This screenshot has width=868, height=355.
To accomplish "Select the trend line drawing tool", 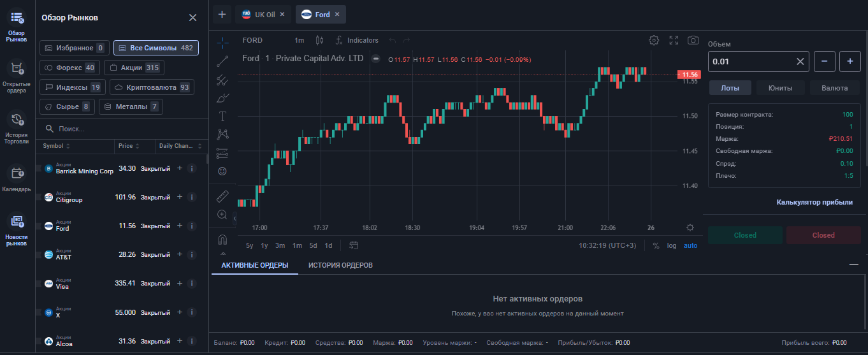I will click(x=222, y=61).
